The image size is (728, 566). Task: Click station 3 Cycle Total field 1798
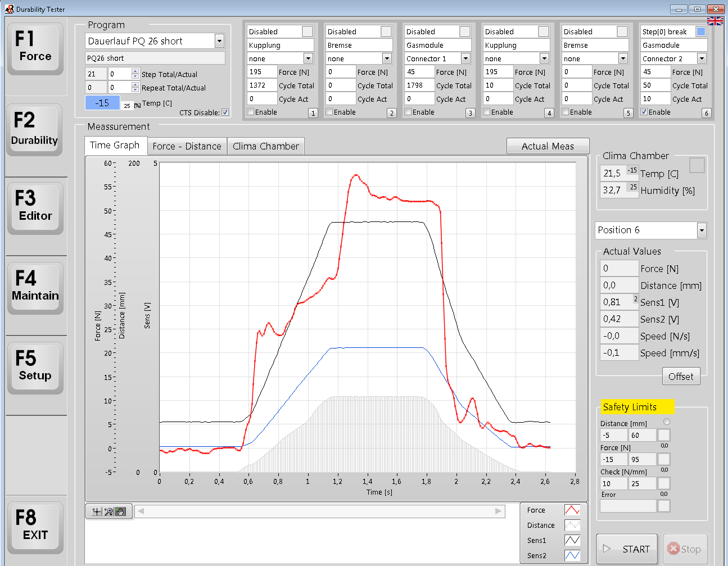tap(419, 85)
